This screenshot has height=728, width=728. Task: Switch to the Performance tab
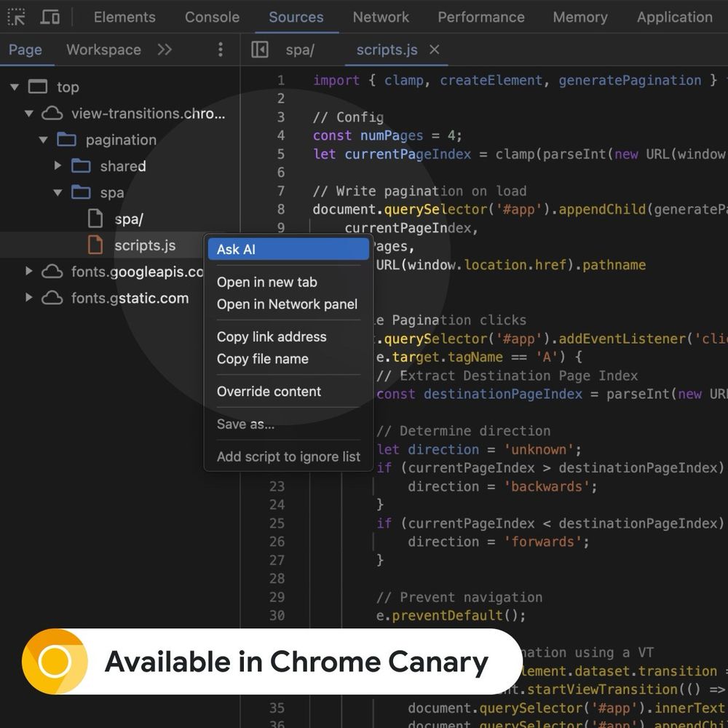click(x=481, y=17)
